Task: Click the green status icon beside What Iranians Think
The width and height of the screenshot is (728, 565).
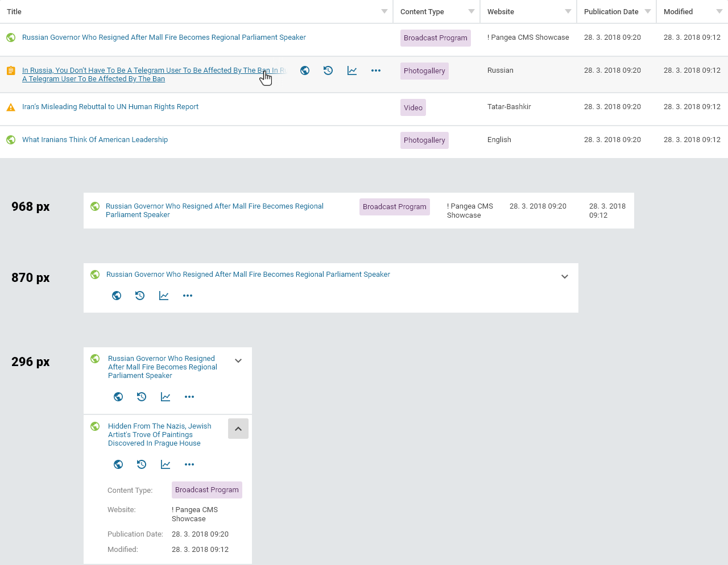Action: [x=11, y=140]
